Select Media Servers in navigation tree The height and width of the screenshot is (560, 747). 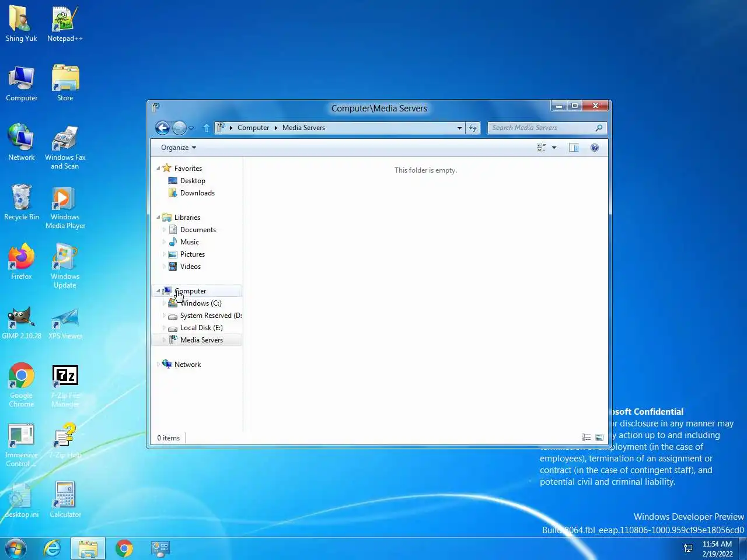click(x=201, y=340)
